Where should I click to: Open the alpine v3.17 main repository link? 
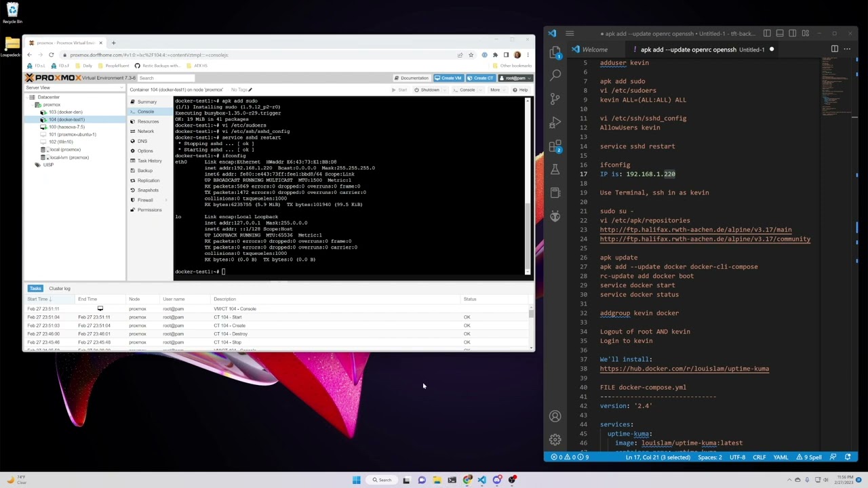pyautogui.click(x=695, y=230)
